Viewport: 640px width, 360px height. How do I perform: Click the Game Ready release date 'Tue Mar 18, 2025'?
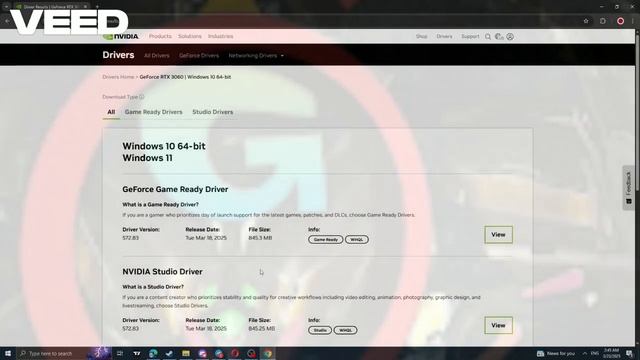pyautogui.click(x=206, y=238)
